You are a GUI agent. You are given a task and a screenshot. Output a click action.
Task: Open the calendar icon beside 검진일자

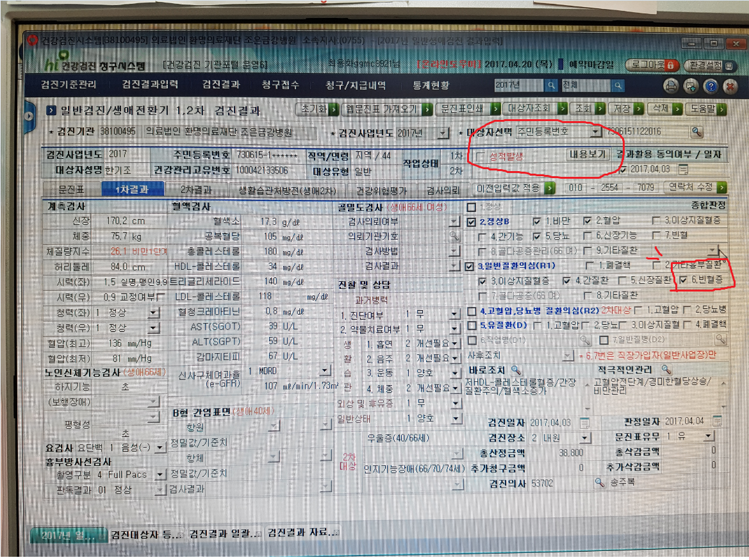584,423
